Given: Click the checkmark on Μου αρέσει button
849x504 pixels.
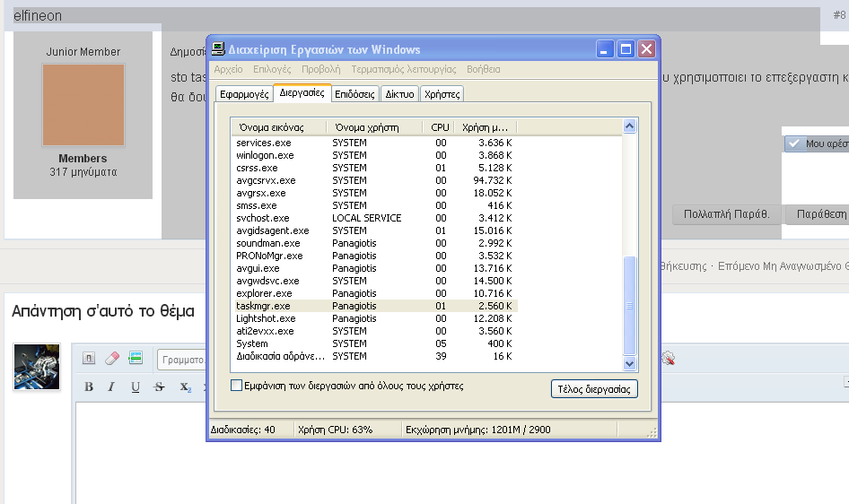Looking at the screenshot, I should (x=793, y=143).
